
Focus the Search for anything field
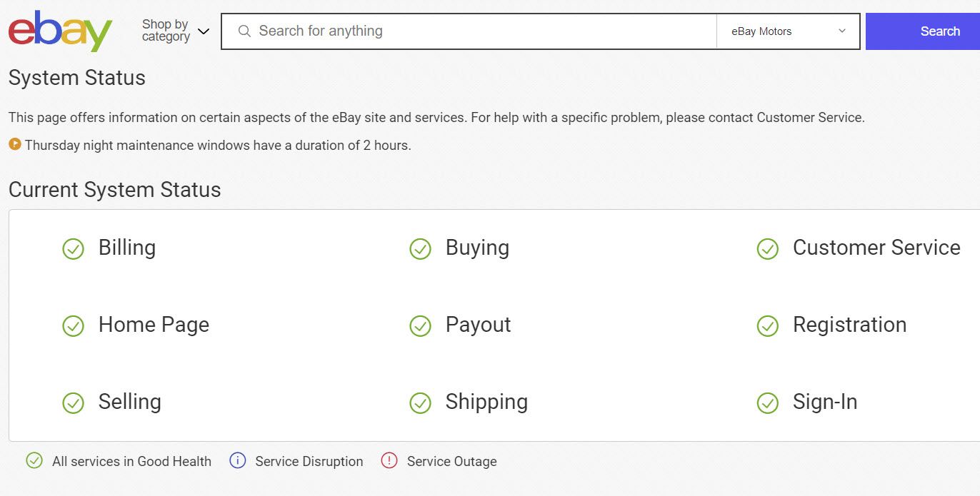coord(471,31)
